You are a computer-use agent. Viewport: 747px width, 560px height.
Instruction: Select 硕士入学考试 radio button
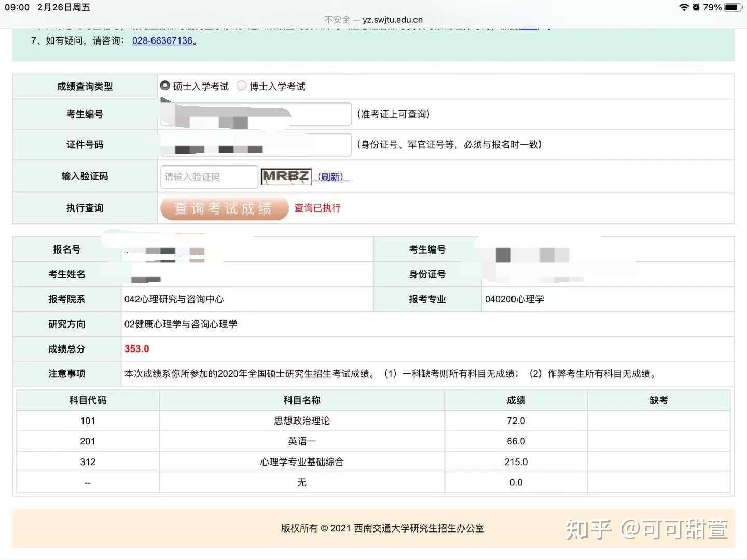click(165, 86)
